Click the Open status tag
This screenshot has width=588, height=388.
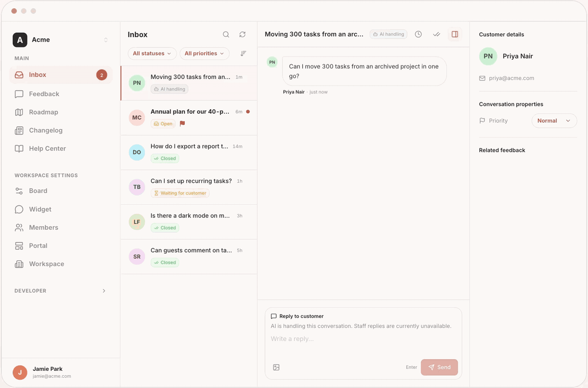tap(163, 124)
